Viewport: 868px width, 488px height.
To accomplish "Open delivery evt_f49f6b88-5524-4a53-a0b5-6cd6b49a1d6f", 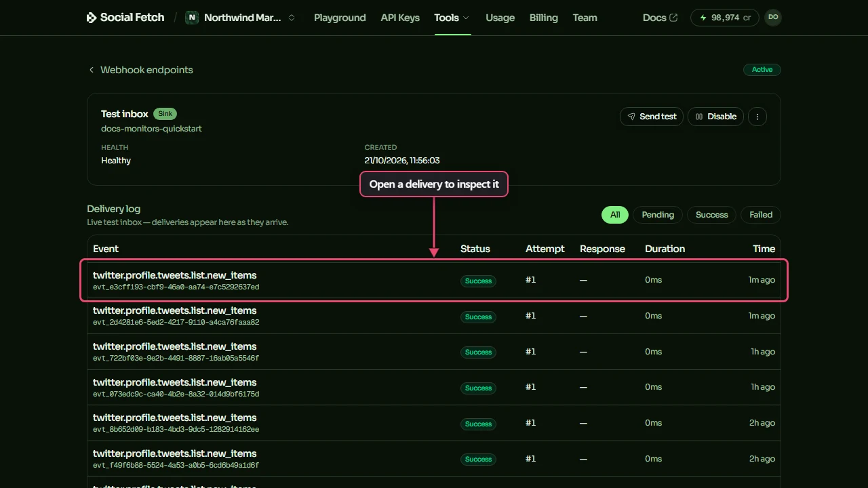I will (434, 459).
